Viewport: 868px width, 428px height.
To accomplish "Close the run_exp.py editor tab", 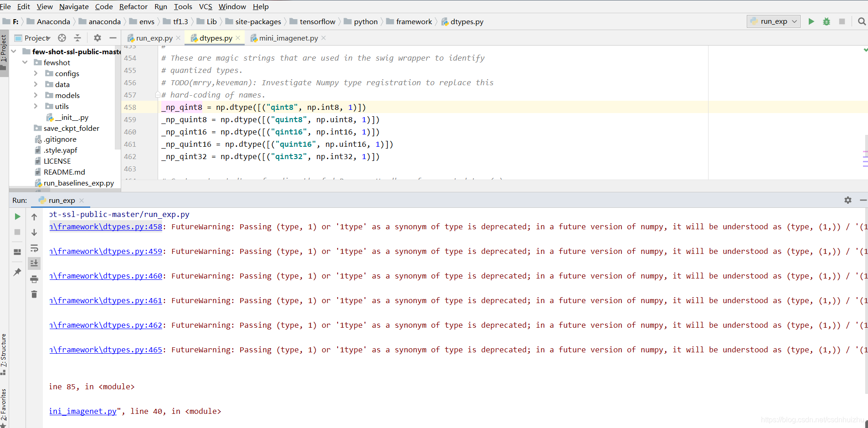I will 178,38.
